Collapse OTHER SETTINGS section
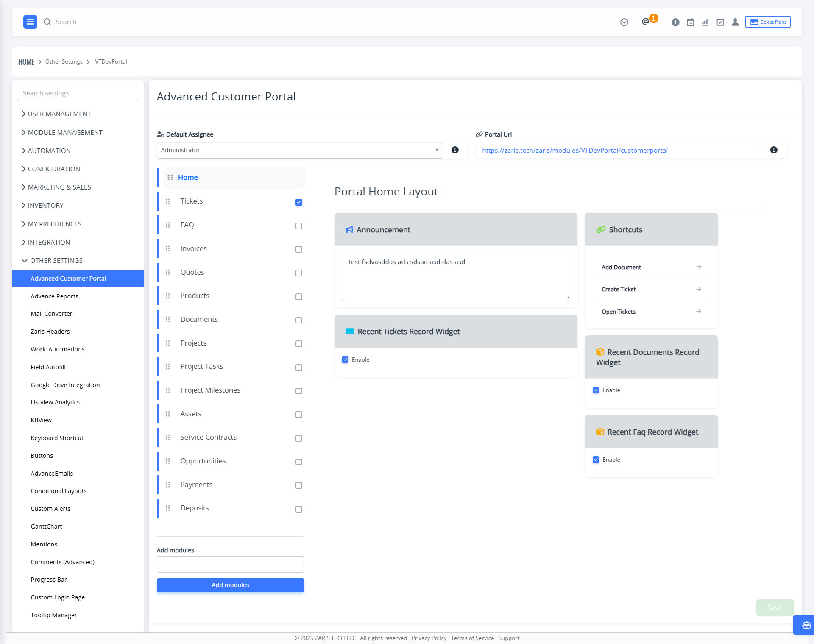 click(52, 261)
